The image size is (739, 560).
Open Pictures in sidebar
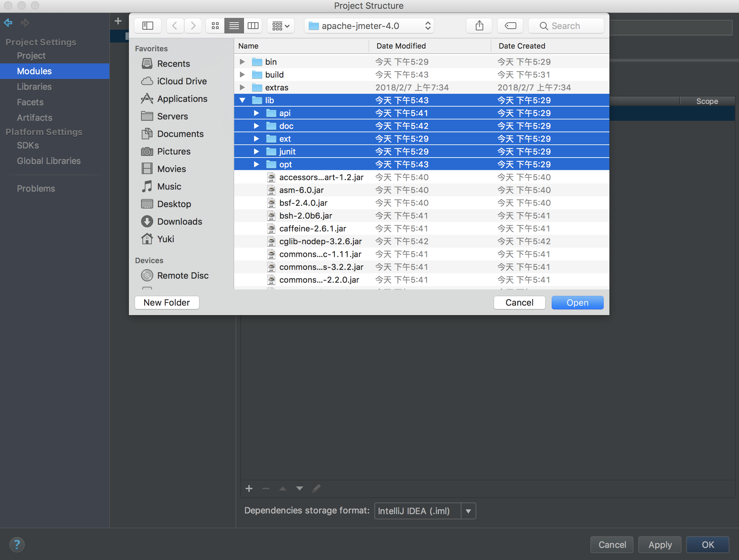[166, 151]
